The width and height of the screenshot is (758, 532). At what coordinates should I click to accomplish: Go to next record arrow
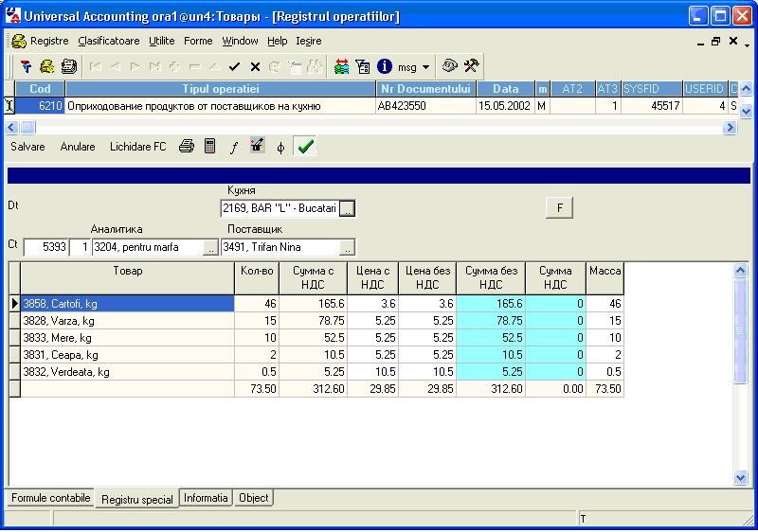pos(135,67)
